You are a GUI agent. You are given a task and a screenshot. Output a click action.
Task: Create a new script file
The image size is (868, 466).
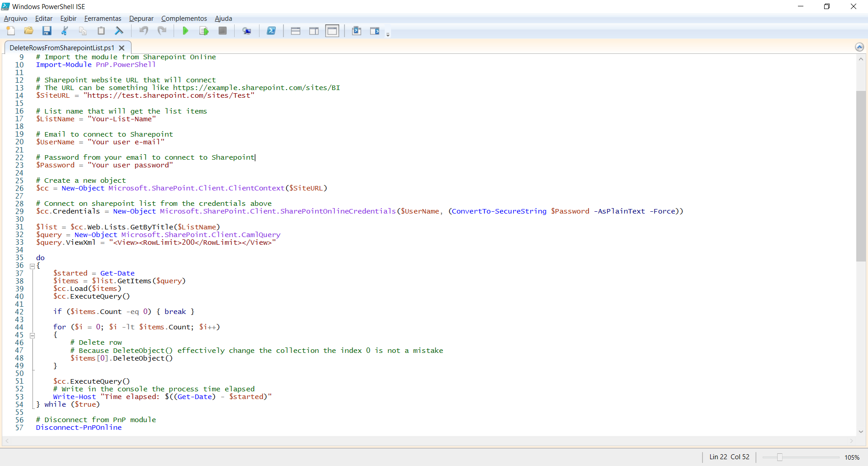coord(10,31)
